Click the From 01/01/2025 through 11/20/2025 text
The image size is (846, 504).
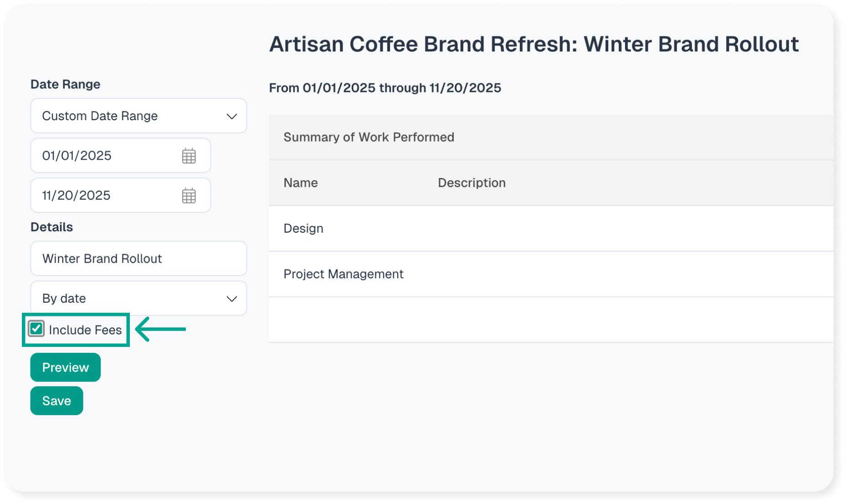tap(385, 88)
